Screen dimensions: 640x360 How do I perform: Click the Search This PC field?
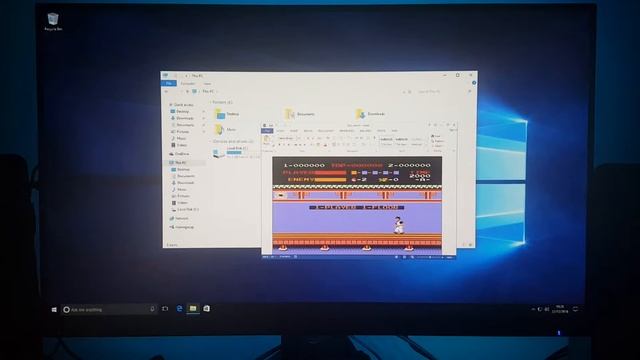[x=443, y=92]
